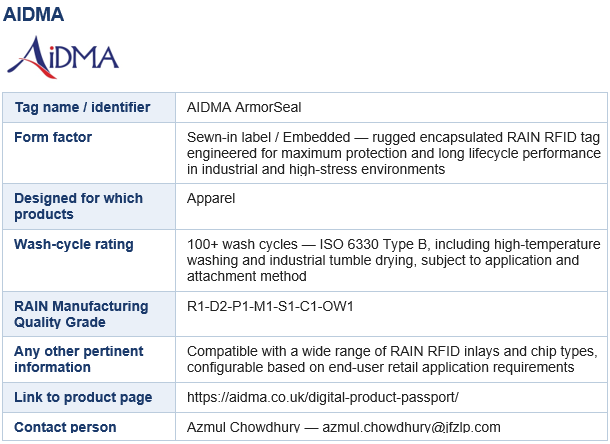Click the azmul.chowdhury email address
Screen dimensions: 610x444
tap(411, 427)
